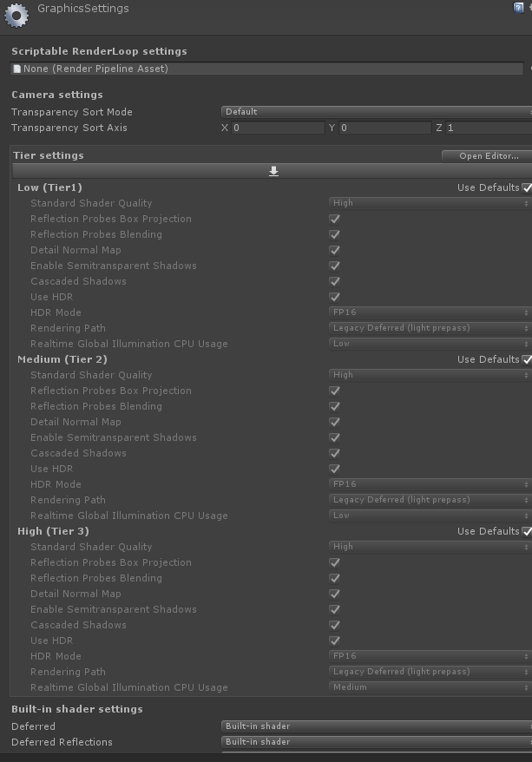The width and height of the screenshot is (532, 762).
Task: Toggle Use Defaults for High (Tier 3)
Action: tap(527, 530)
